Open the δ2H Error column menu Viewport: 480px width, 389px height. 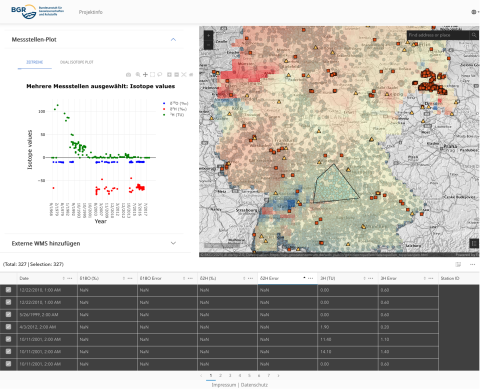coord(310,278)
